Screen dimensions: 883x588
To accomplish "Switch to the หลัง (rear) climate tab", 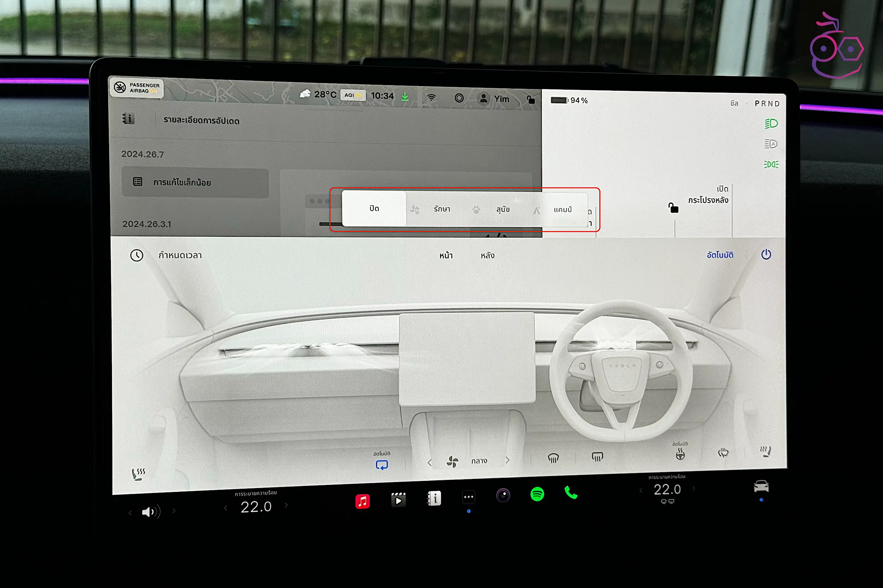I will click(x=487, y=256).
